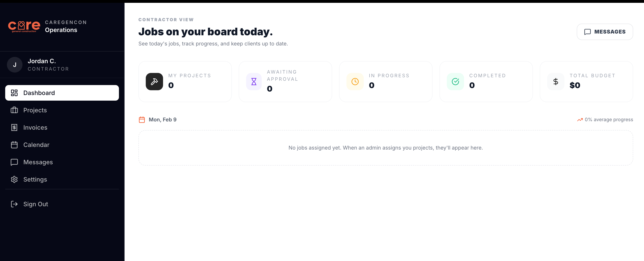Click the clock icon for In Progress

[x=355, y=82]
